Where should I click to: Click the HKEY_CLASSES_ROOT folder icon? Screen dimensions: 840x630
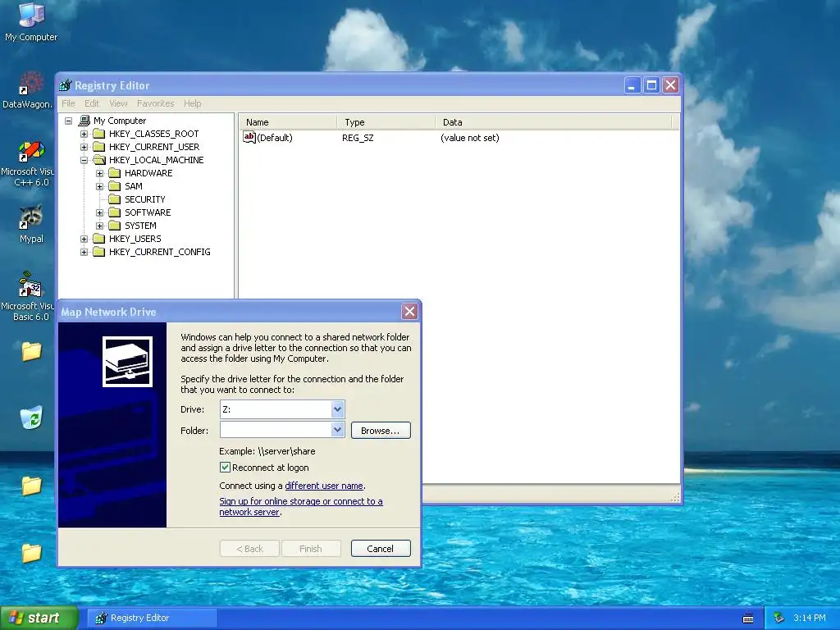(x=99, y=134)
